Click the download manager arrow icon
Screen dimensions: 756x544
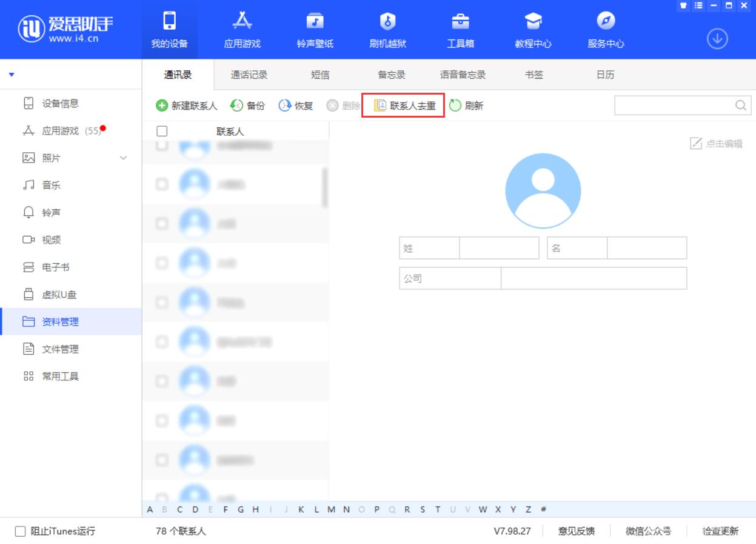tap(717, 39)
